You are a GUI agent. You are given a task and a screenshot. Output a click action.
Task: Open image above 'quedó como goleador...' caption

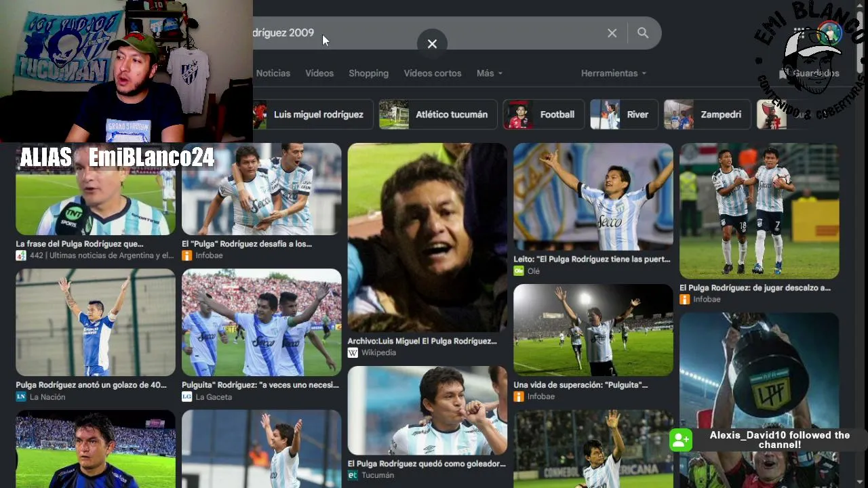pos(427,411)
